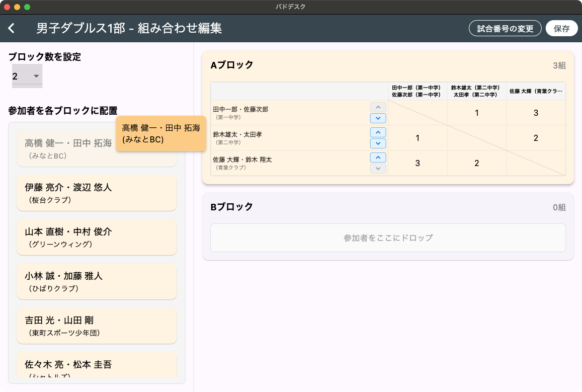Click 田中一郎・佐藤次郎 row name

(x=240, y=110)
